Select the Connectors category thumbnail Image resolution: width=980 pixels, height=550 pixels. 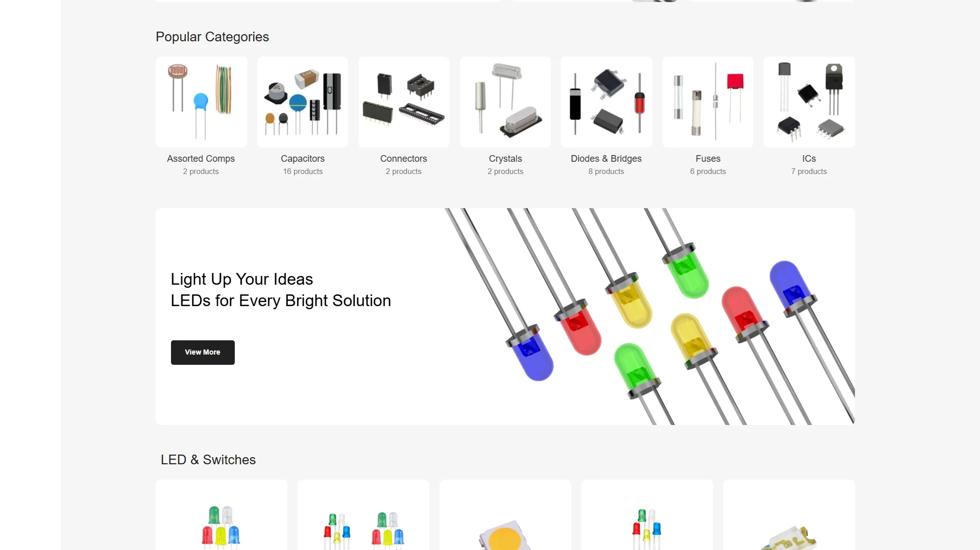pyautogui.click(x=404, y=102)
